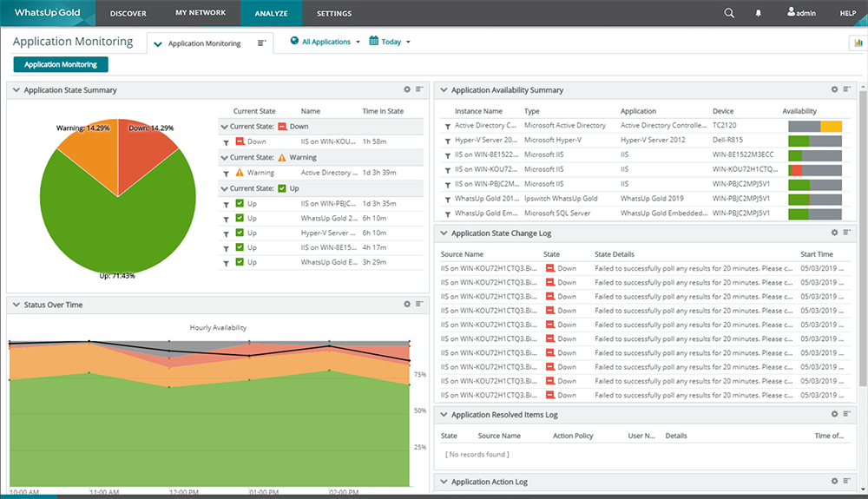Viewport: 868px width, 499px height.
Task: Open Application State Change Log list menu icon
Action: pyautogui.click(x=846, y=233)
